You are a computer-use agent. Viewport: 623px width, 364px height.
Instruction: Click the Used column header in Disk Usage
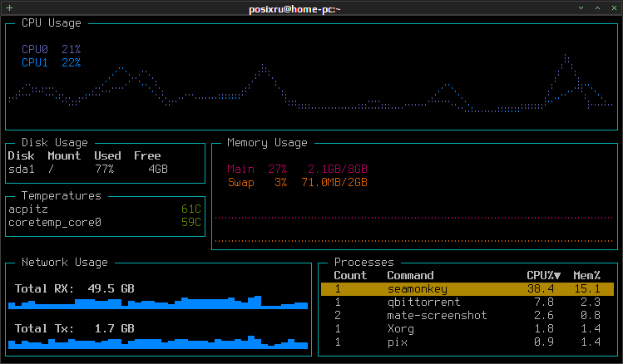point(107,155)
